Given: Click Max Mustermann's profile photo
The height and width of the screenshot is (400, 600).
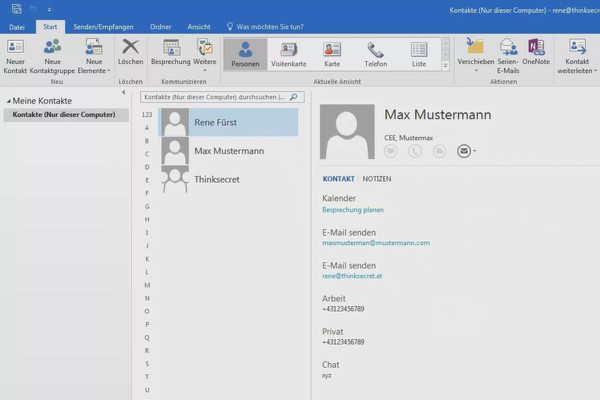Looking at the screenshot, I should [347, 131].
